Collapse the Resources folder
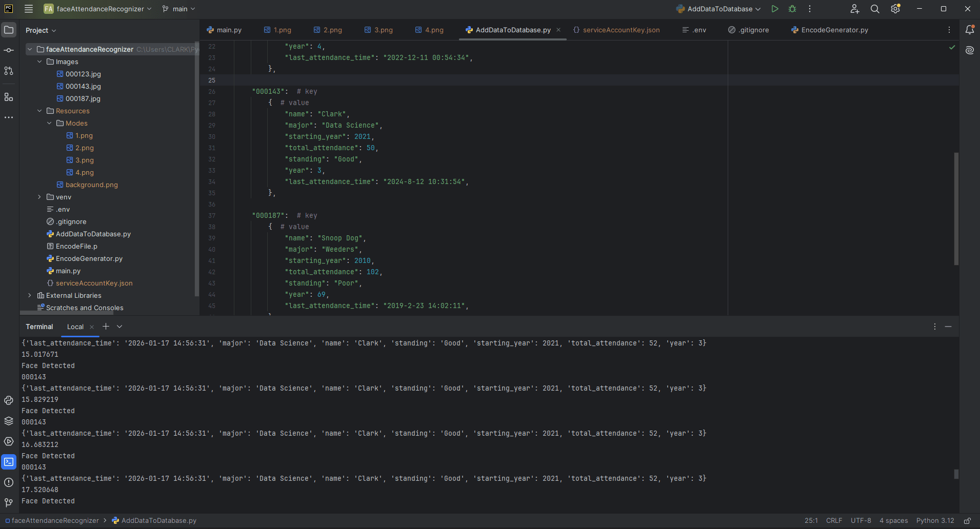The width and height of the screenshot is (980, 529). click(39, 111)
